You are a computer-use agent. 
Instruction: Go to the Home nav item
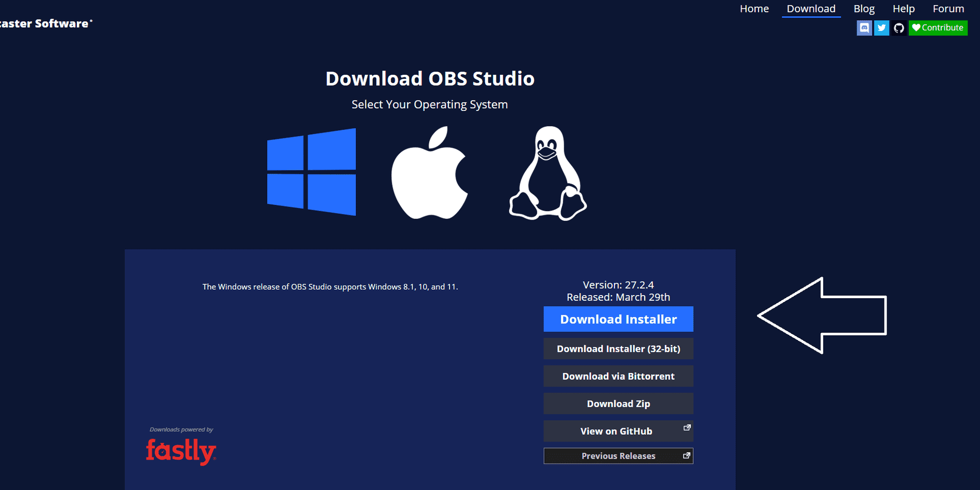tap(754, 9)
